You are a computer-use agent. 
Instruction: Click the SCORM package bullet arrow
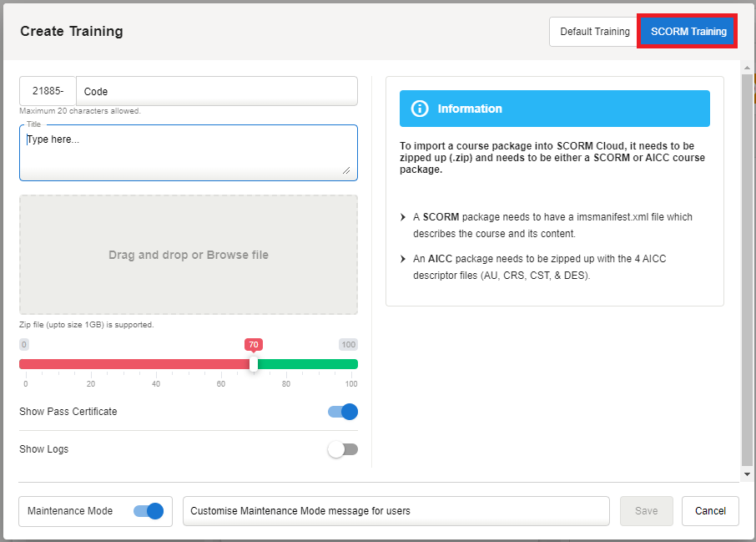tap(404, 217)
